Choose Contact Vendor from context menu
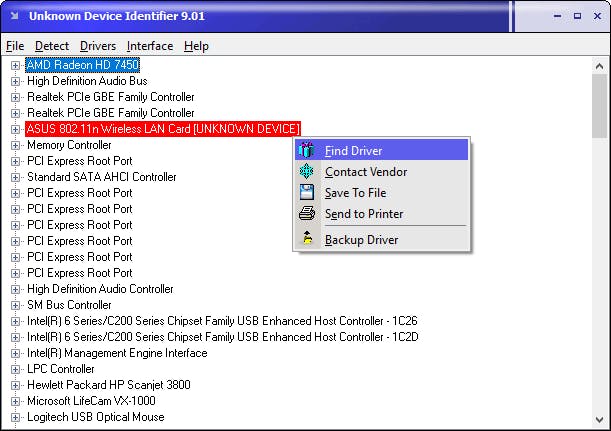611x431 pixels. [x=381, y=171]
